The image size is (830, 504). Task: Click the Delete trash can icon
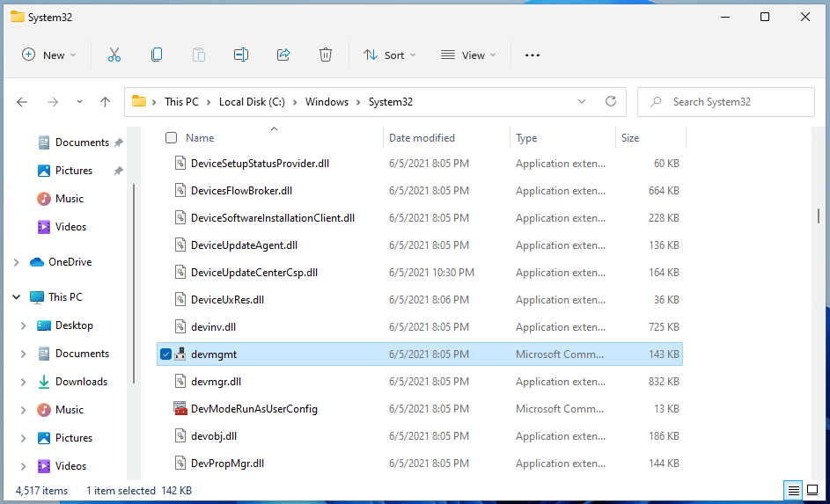(326, 55)
